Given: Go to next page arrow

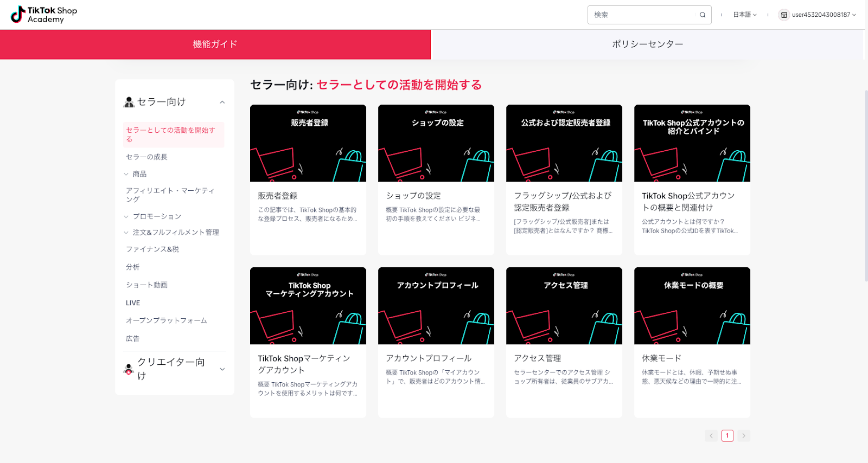Looking at the screenshot, I should pos(744,436).
